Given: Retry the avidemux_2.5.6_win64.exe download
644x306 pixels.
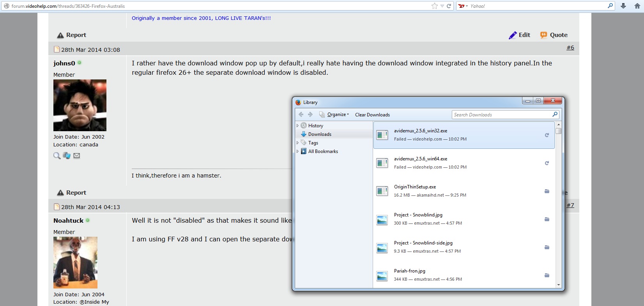Looking at the screenshot, I should (547, 163).
